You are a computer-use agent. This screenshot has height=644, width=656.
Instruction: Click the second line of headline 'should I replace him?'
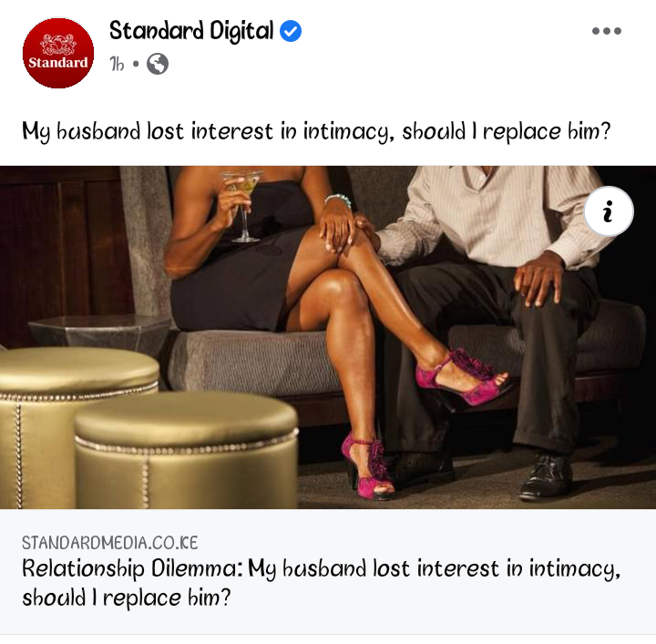(126, 598)
